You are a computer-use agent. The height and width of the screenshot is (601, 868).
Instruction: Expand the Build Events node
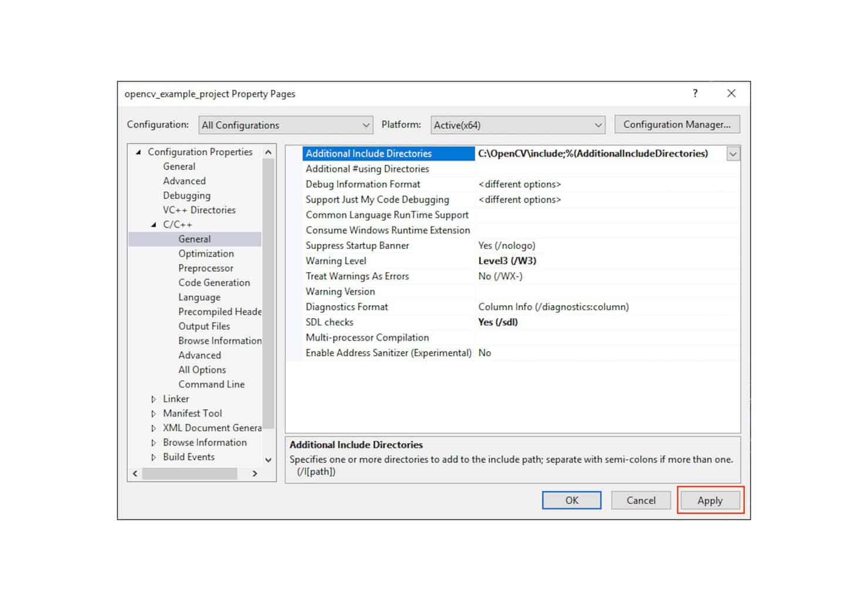pos(154,457)
